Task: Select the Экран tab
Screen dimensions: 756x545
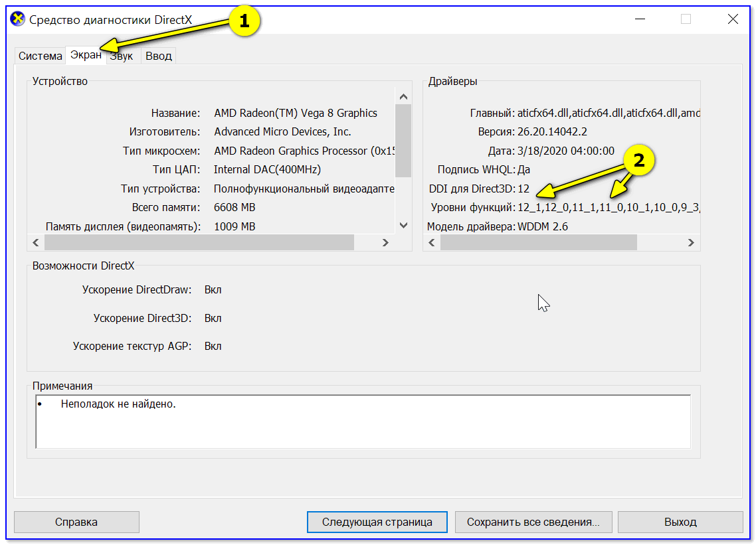Action: point(86,55)
